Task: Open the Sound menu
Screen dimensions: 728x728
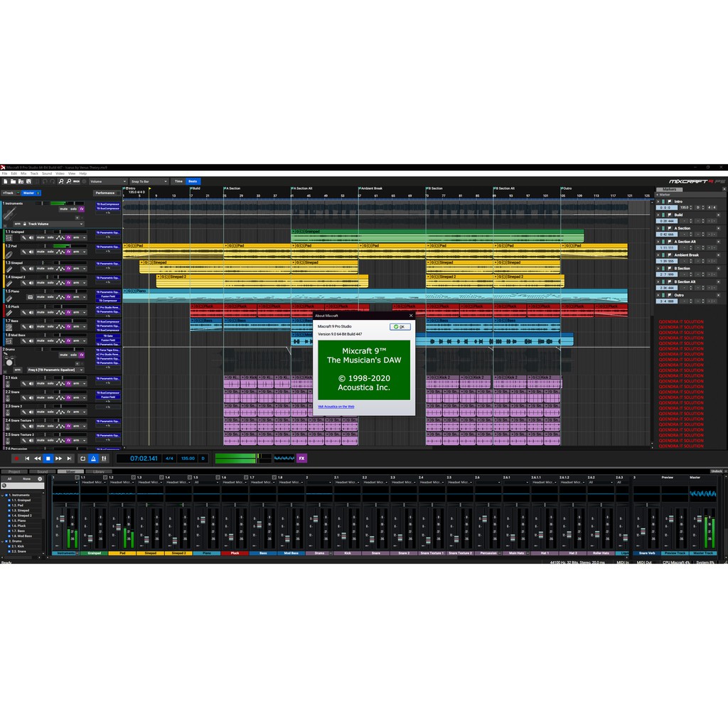Action: click(x=46, y=173)
